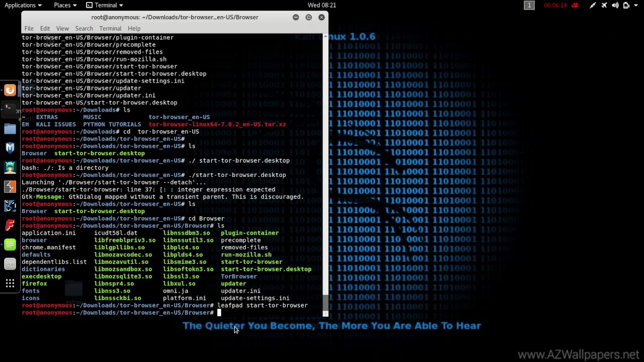Open the green notes app in dock

pyautogui.click(x=10, y=245)
